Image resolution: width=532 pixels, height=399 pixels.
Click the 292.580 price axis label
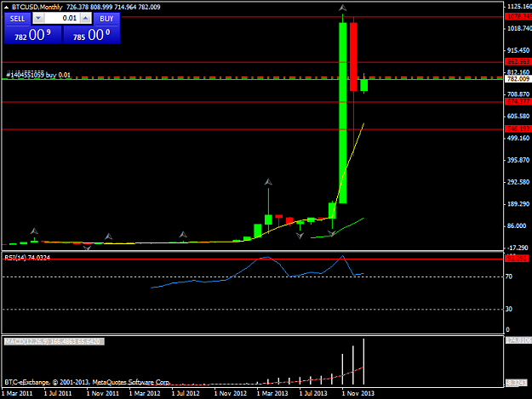[518, 182]
